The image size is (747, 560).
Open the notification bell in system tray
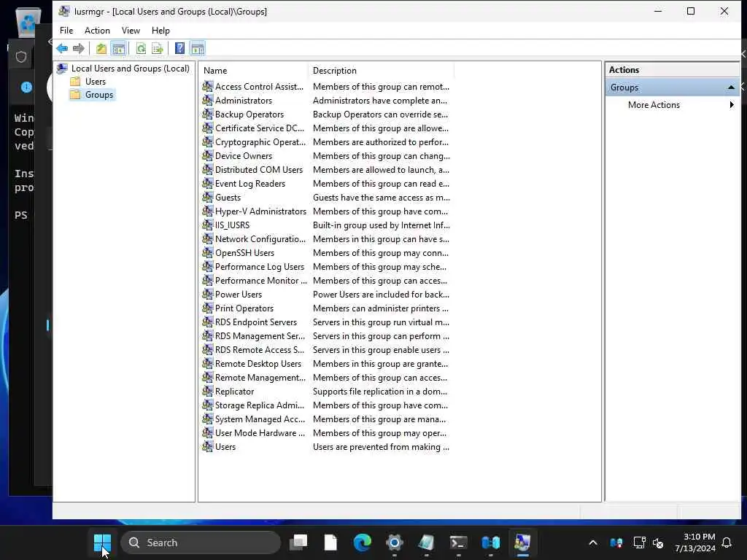(727, 542)
